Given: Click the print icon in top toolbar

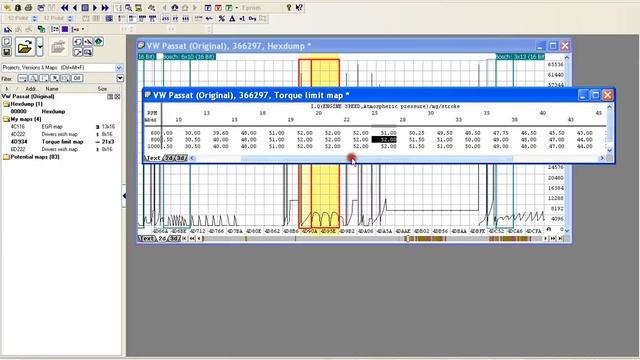Looking at the screenshot, I should (x=28, y=7).
